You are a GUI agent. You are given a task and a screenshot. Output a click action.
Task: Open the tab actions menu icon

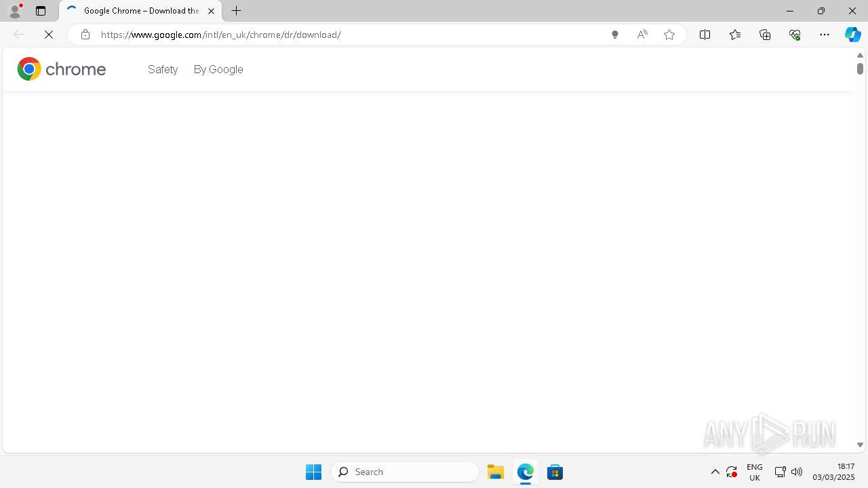pyautogui.click(x=41, y=11)
